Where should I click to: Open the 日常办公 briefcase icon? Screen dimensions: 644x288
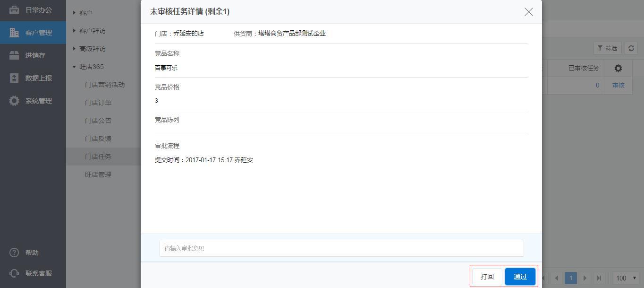(x=14, y=10)
